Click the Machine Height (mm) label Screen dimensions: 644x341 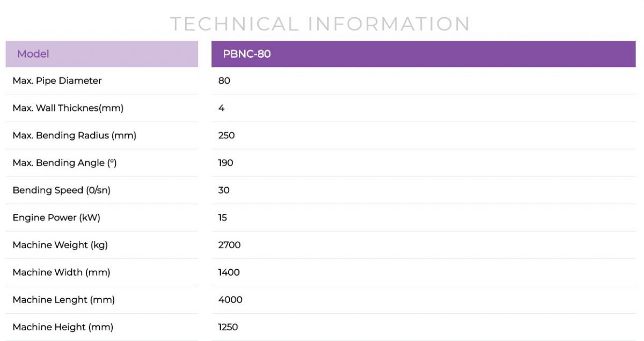click(63, 327)
